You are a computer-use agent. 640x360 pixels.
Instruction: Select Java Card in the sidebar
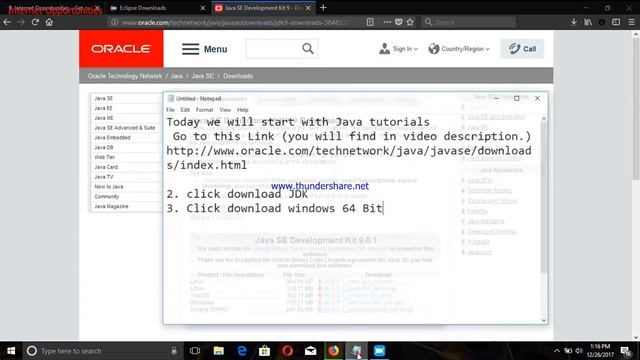(x=106, y=167)
